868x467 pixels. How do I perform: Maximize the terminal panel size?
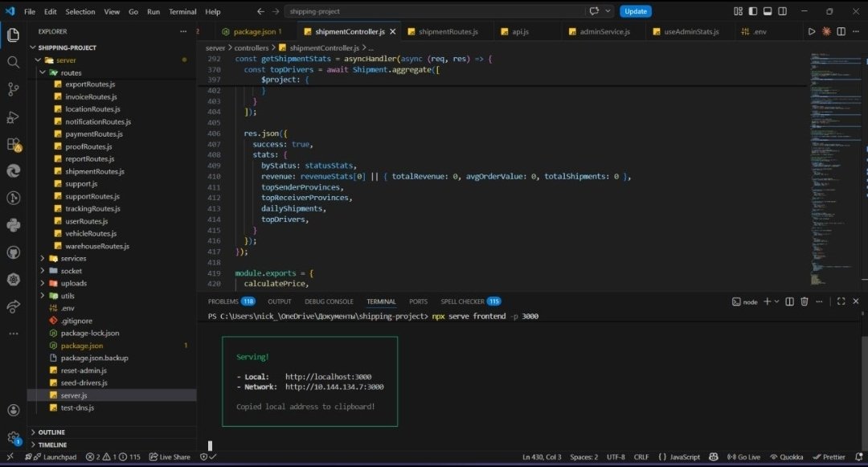[x=841, y=301]
